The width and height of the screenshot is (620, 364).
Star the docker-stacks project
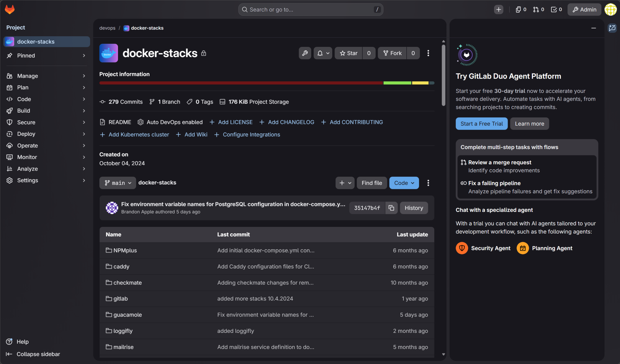[x=348, y=53]
